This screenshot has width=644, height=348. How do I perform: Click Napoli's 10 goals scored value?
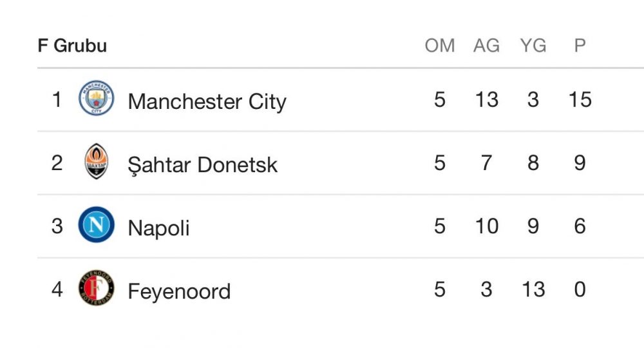coord(486,226)
